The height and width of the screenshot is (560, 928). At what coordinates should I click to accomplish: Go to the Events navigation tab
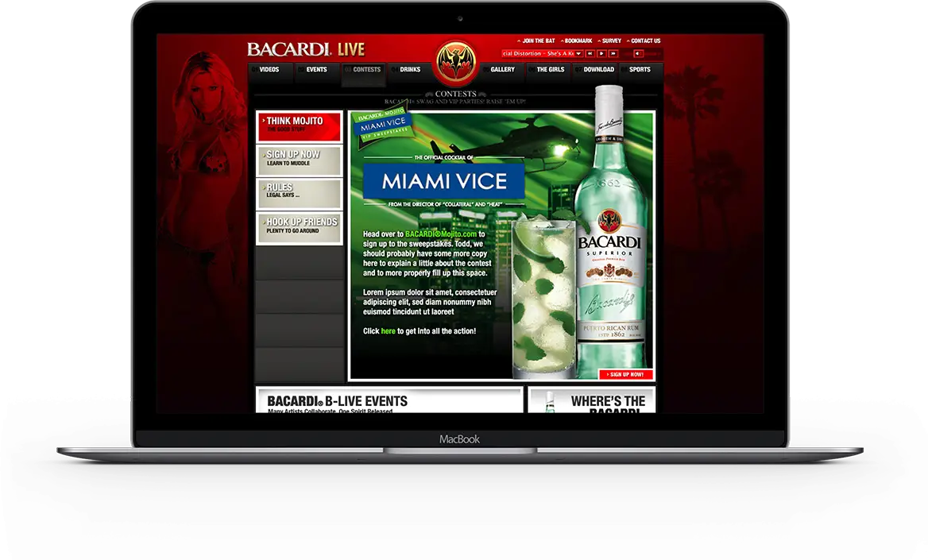click(316, 70)
